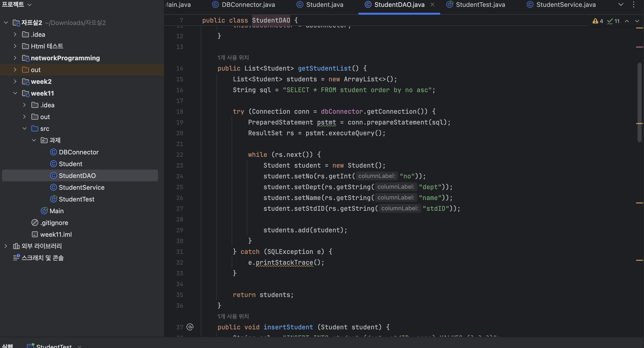The image size is (644, 348).
Task: Click the gutter @ icon on line 37
Action: pyautogui.click(x=190, y=327)
